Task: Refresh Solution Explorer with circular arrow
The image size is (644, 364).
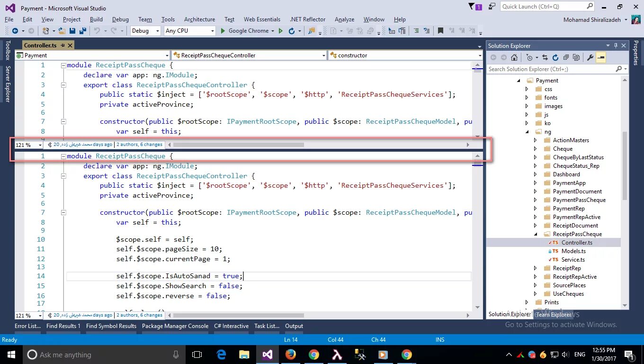Action: (555, 57)
